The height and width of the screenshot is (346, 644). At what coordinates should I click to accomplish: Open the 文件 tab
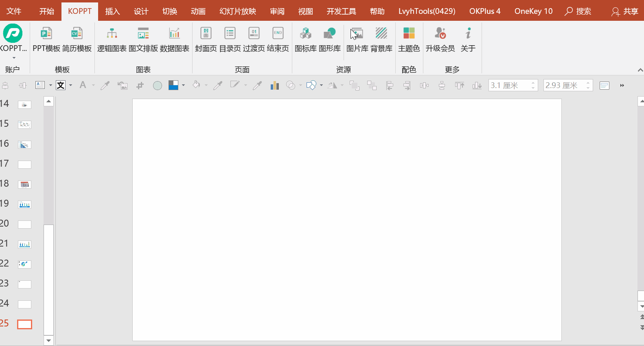(x=14, y=11)
